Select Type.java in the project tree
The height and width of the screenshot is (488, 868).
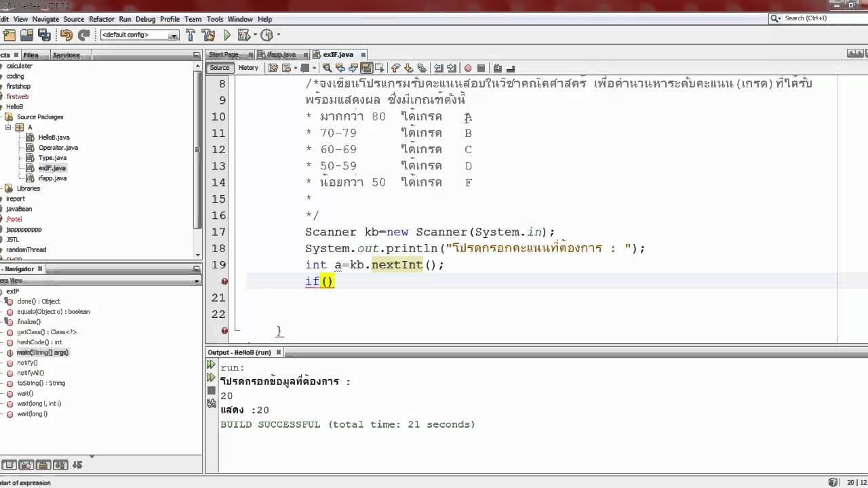pos(52,158)
